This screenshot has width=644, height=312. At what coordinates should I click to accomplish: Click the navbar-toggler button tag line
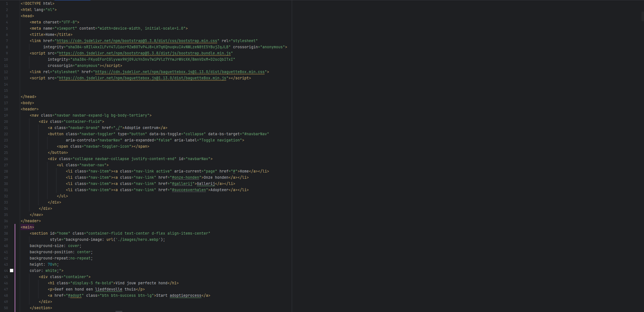point(158,134)
